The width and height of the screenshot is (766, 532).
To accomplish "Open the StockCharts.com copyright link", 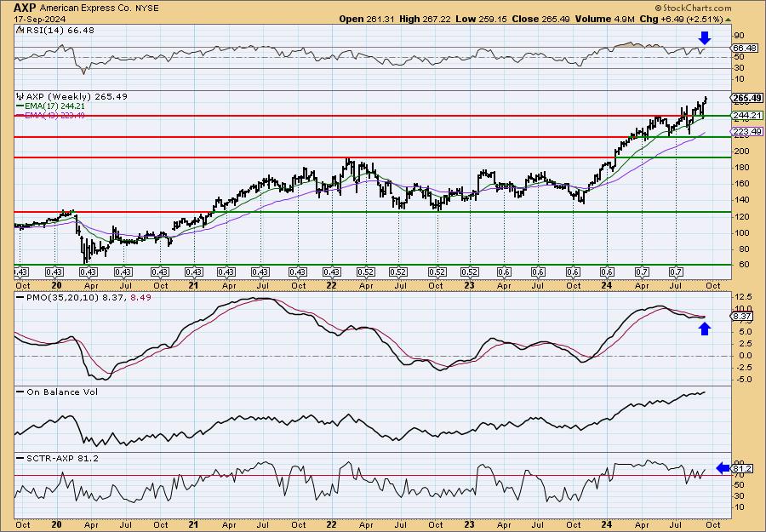I will tap(693, 8).
